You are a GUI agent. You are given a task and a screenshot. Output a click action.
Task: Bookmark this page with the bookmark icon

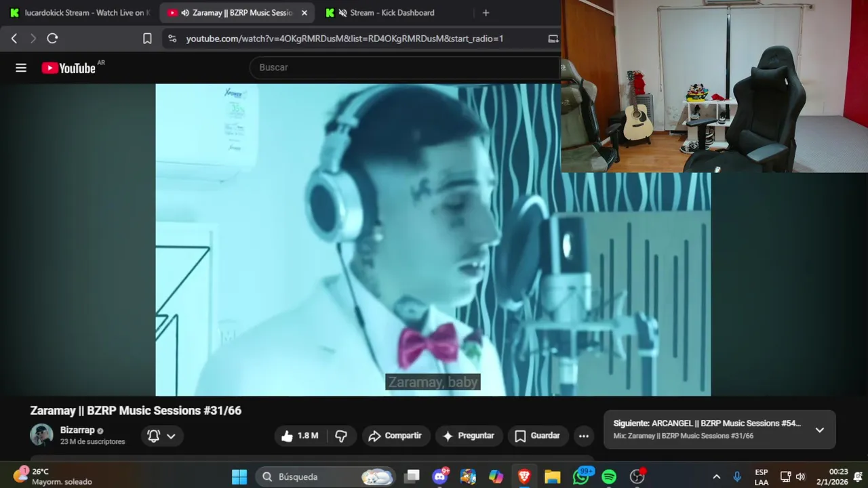pyautogui.click(x=147, y=39)
